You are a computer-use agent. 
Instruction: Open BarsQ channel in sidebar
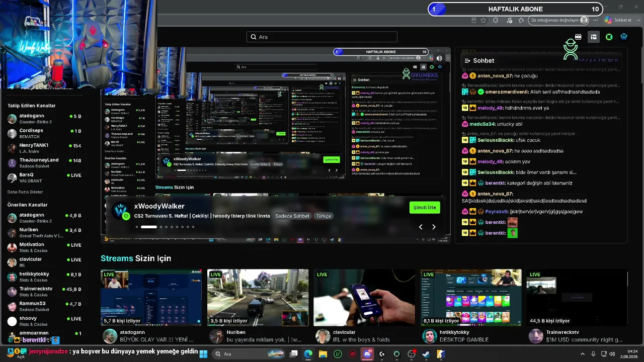(44, 177)
